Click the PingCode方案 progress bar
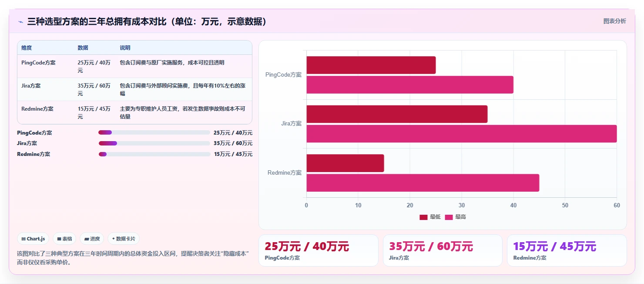This screenshot has height=284, width=644. pyautogui.click(x=154, y=132)
